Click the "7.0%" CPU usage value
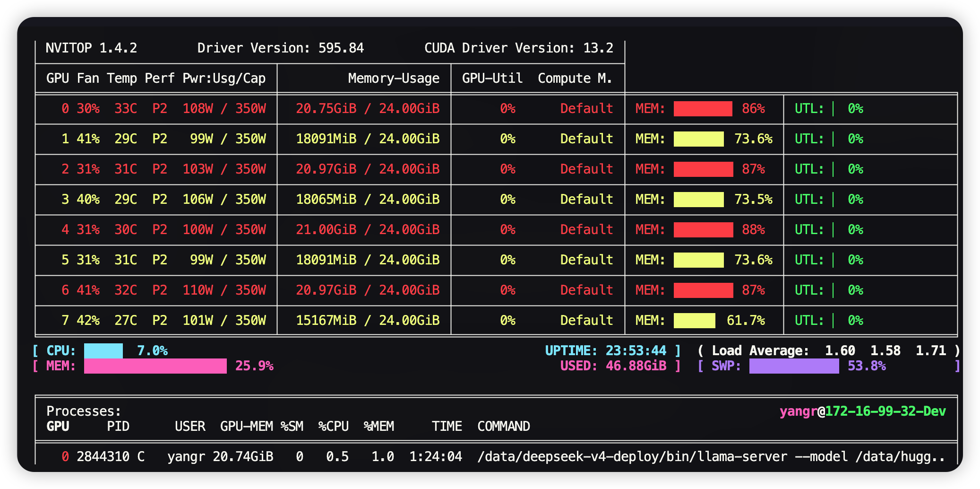 (x=152, y=350)
